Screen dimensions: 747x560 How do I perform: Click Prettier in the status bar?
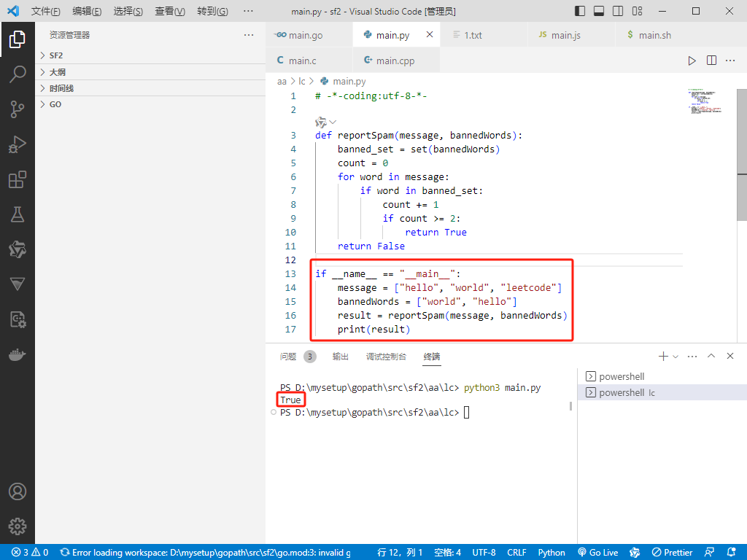(x=672, y=553)
